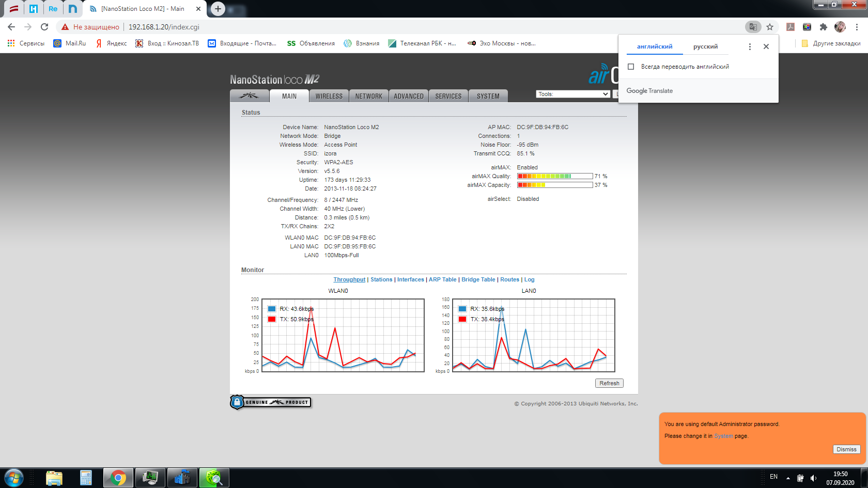
Task: Open File Explorer from the taskbar
Action: click(x=54, y=478)
